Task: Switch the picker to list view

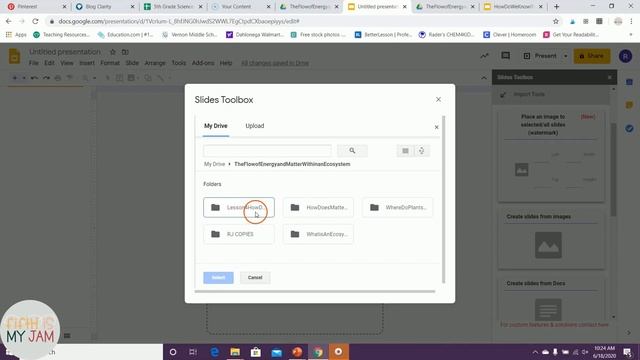Action: [x=405, y=151]
